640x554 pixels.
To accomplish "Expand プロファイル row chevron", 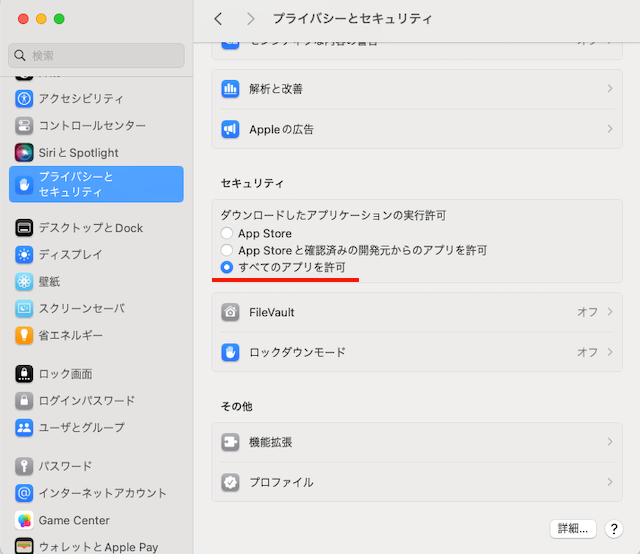I will (x=610, y=482).
